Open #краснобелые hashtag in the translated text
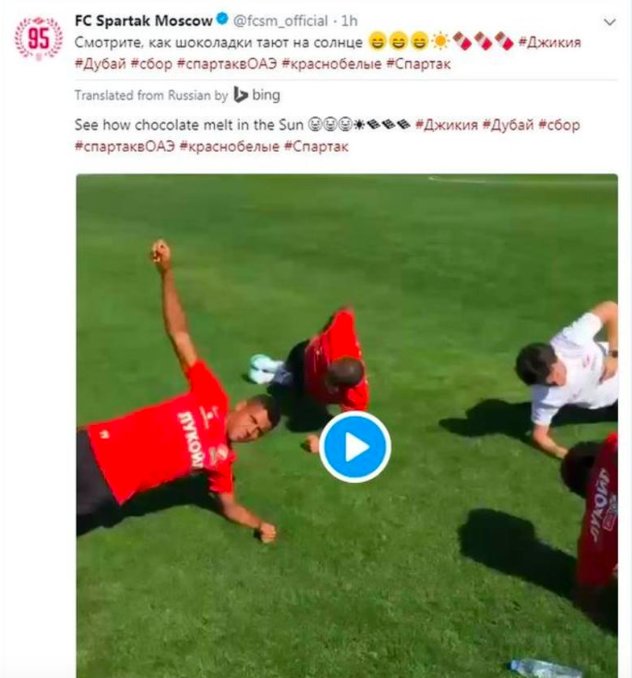The image size is (632, 678). coord(230,147)
